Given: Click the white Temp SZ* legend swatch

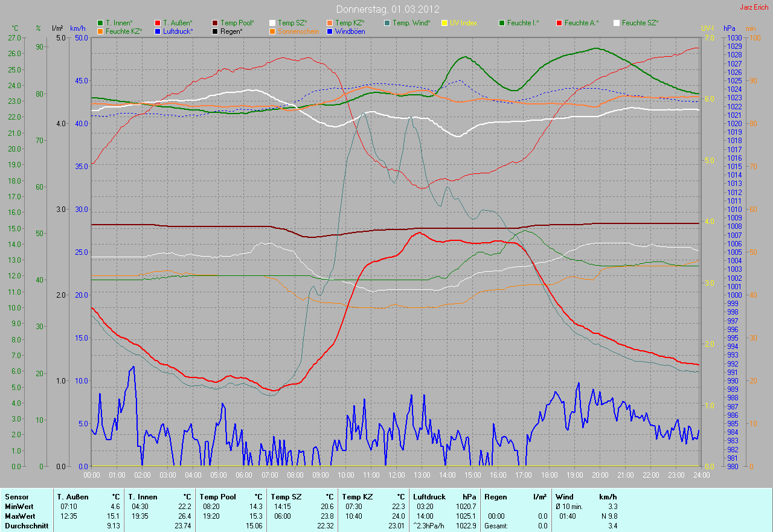Looking at the screenshot, I should 272,23.
